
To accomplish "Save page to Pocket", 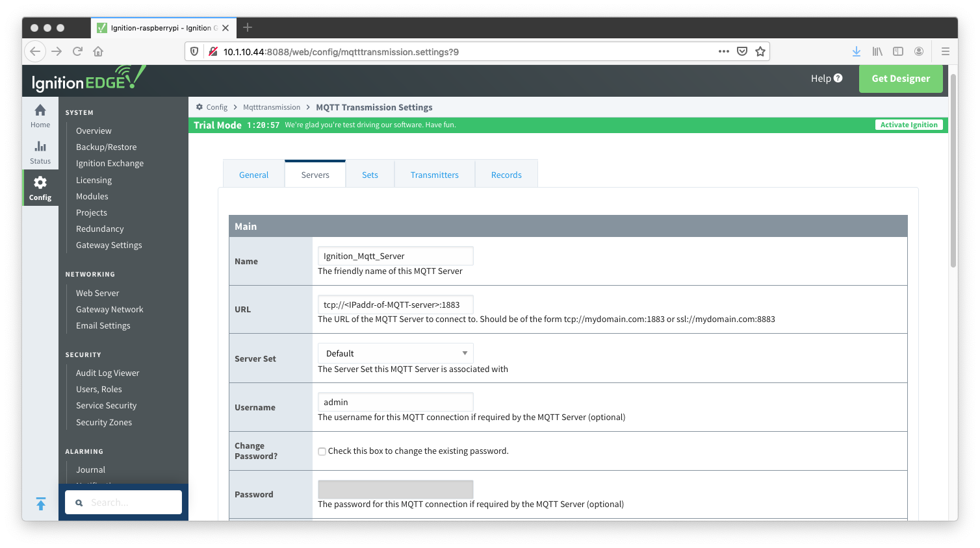I will pyautogui.click(x=742, y=51).
